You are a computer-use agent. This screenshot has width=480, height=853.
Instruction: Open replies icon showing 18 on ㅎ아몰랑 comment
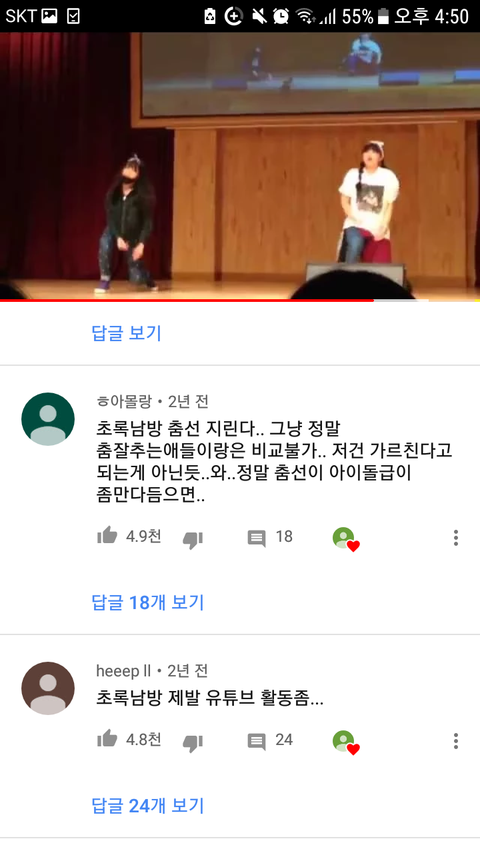point(256,538)
